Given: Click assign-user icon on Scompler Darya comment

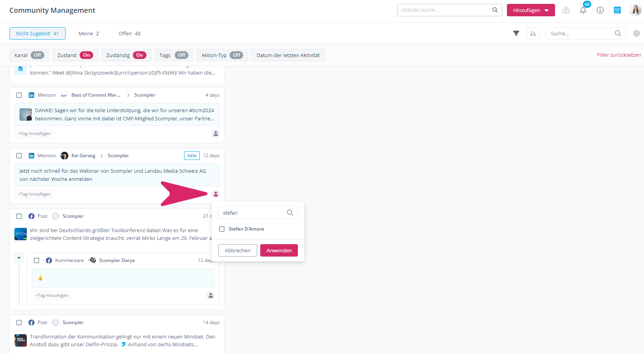Looking at the screenshot, I should 211,295.
